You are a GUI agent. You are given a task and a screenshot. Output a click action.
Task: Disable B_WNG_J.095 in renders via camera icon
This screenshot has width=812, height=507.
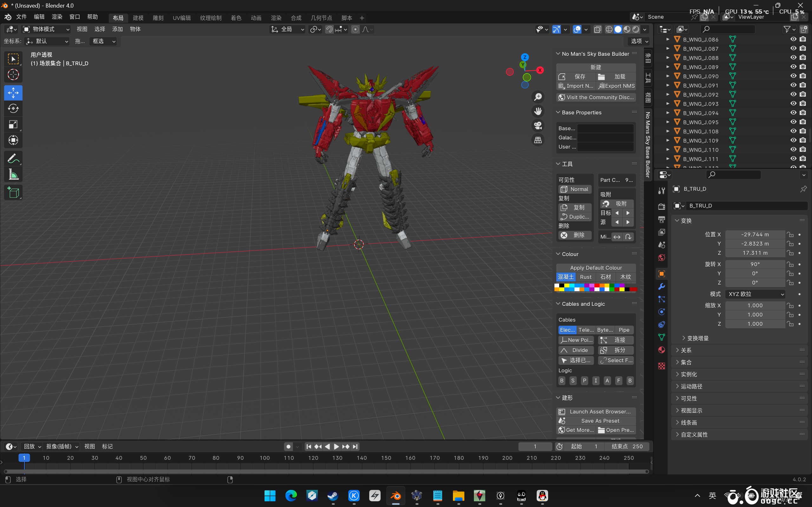tap(802, 122)
